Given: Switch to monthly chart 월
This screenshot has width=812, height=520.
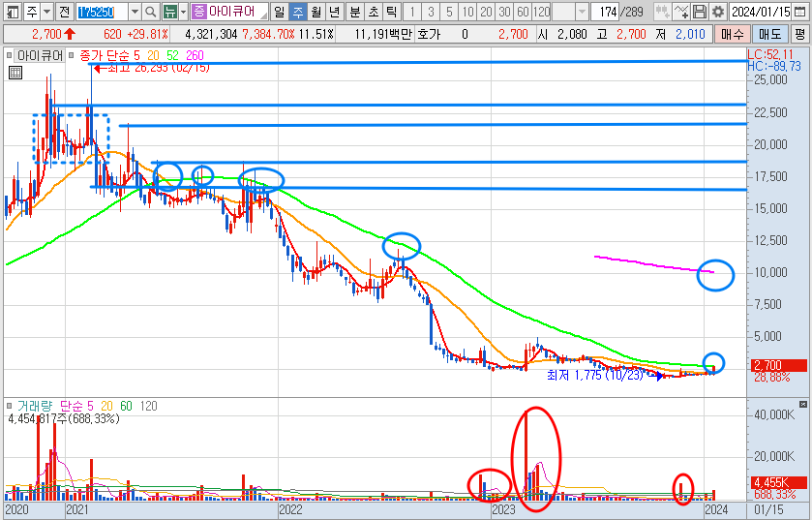Looking at the screenshot, I should click(x=316, y=12).
